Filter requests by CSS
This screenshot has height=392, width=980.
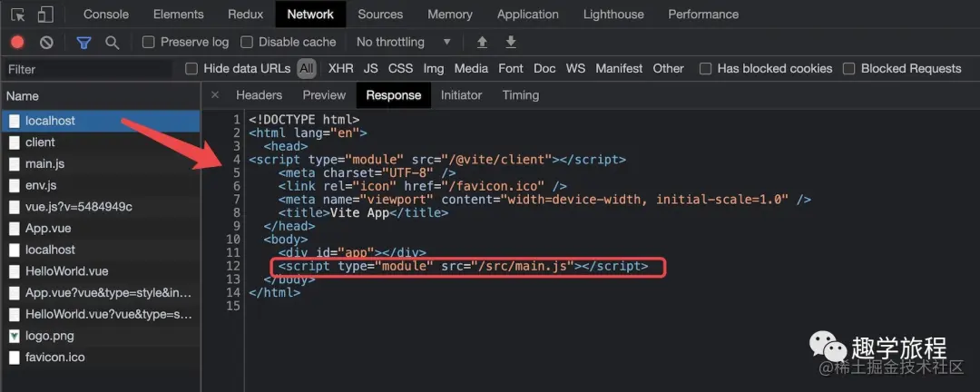click(x=401, y=69)
